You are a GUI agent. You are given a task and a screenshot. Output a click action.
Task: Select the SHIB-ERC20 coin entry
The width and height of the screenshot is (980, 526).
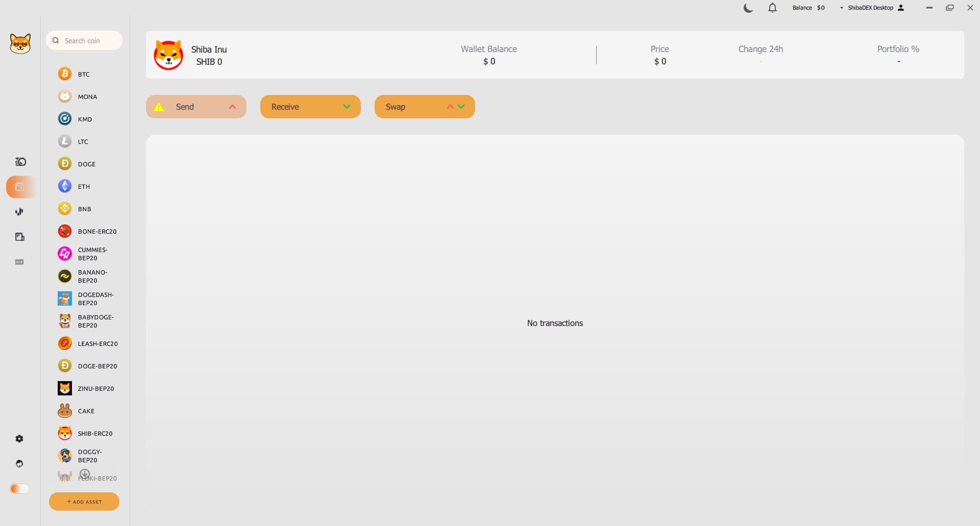click(95, 434)
